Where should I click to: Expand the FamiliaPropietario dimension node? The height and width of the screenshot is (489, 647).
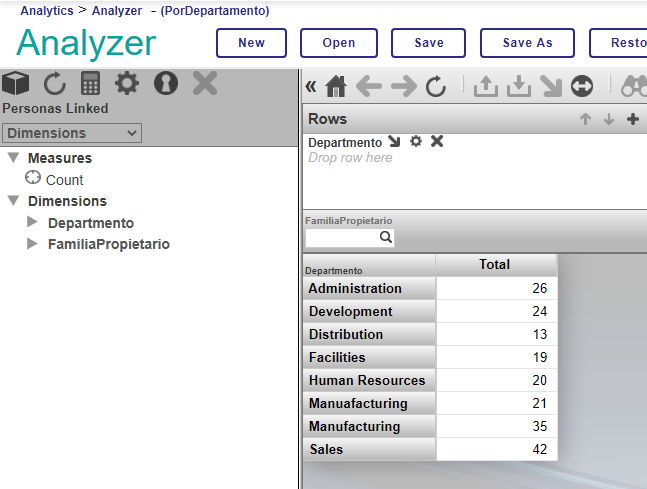(32, 243)
